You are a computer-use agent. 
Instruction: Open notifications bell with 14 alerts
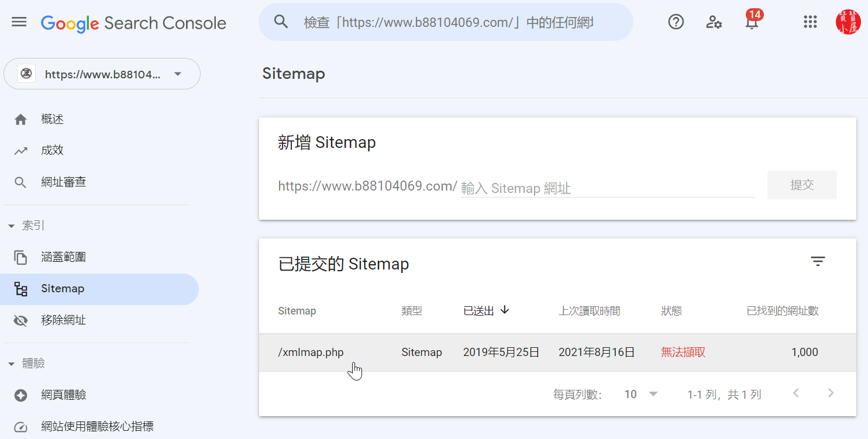coord(752,20)
